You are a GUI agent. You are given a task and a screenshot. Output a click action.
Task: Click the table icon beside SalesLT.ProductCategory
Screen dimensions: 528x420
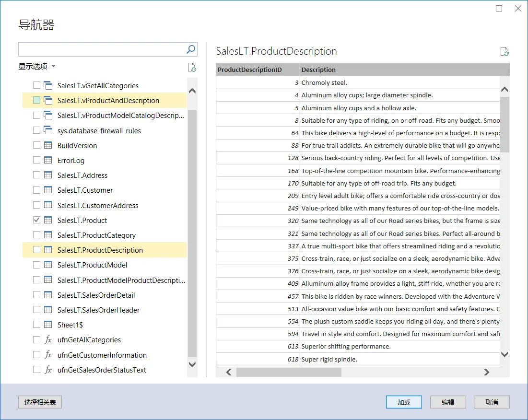point(48,235)
